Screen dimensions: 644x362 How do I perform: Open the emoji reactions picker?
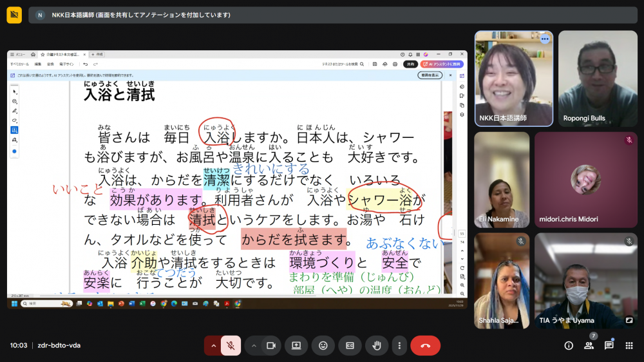click(323, 346)
